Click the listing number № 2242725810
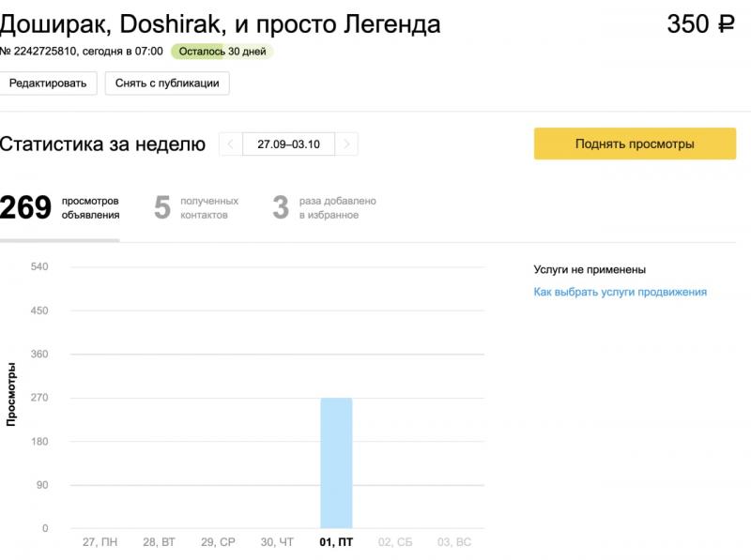This screenshot has width=751, height=560. click(x=38, y=52)
